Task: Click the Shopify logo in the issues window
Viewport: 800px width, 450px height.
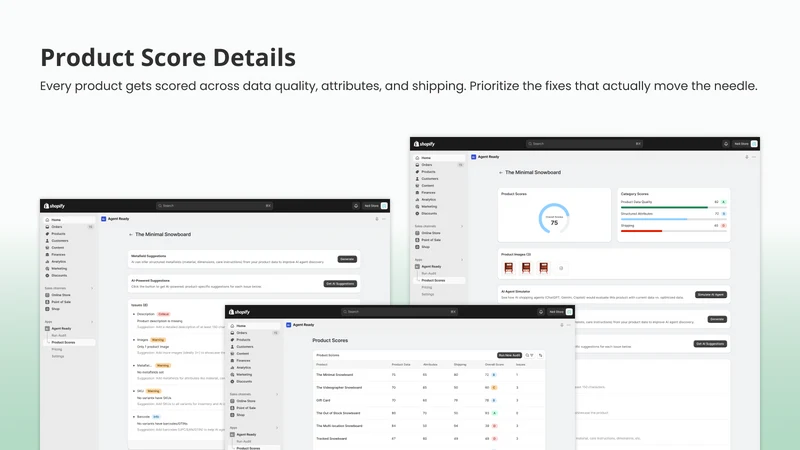Action: point(55,206)
